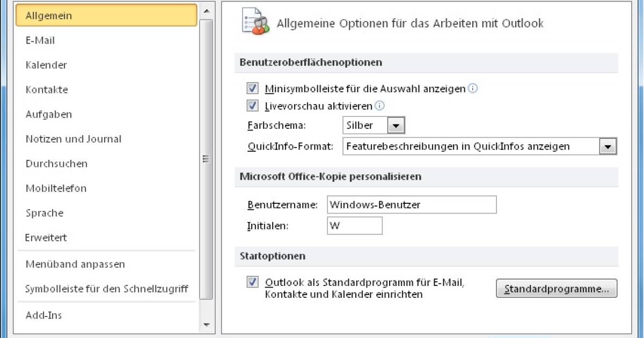Expand the QuickInfo-Format dropdown
The width and height of the screenshot is (644, 338).
[x=609, y=146]
